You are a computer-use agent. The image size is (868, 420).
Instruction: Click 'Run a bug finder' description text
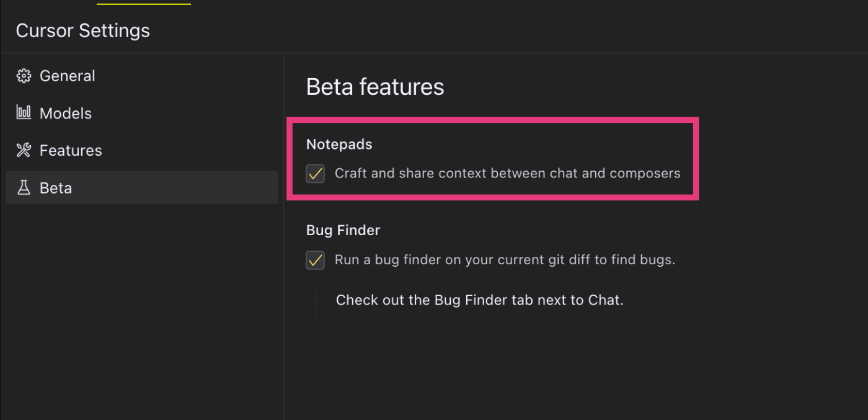click(505, 259)
